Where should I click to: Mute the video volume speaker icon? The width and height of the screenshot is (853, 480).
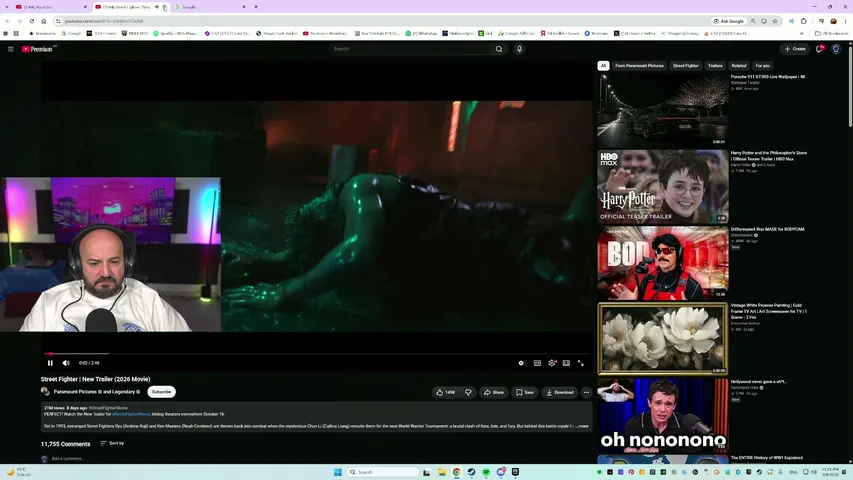coord(66,363)
